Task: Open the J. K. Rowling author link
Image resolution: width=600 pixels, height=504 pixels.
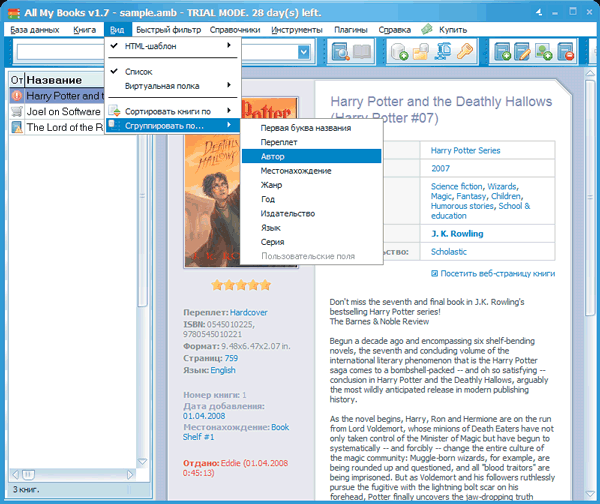Action: (456, 233)
